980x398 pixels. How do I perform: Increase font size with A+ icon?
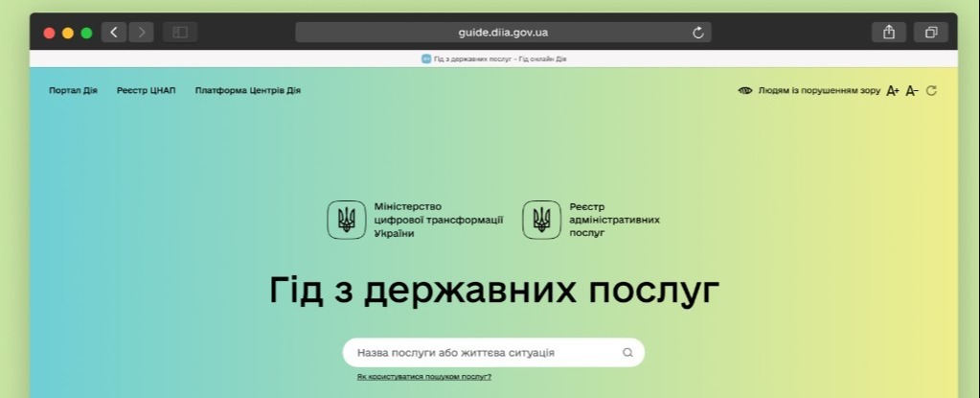click(892, 91)
